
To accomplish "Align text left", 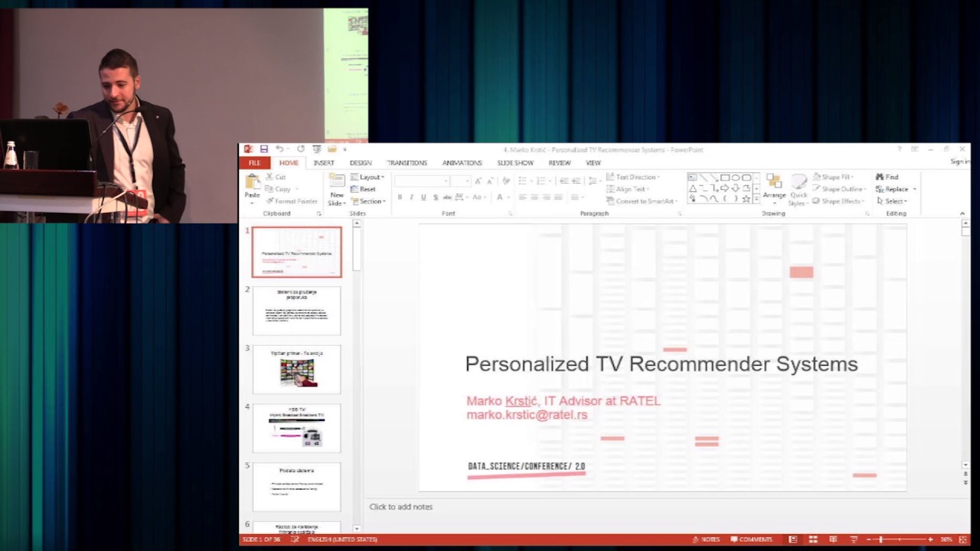I will coord(522,197).
